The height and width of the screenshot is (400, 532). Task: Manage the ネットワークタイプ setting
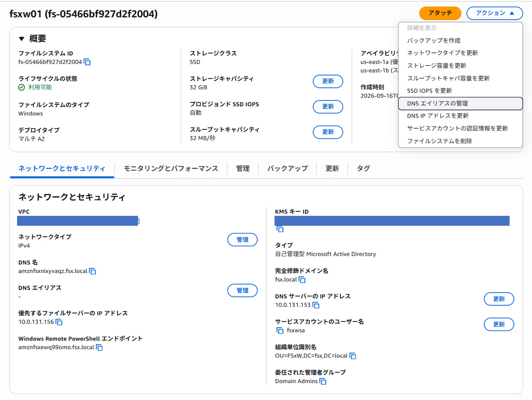[243, 240]
